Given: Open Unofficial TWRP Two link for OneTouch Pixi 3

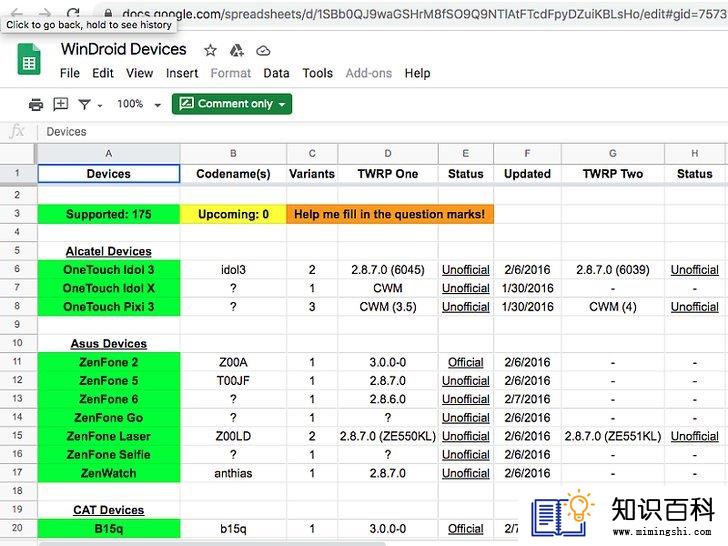Looking at the screenshot, I should pyautogui.click(x=695, y=307).
